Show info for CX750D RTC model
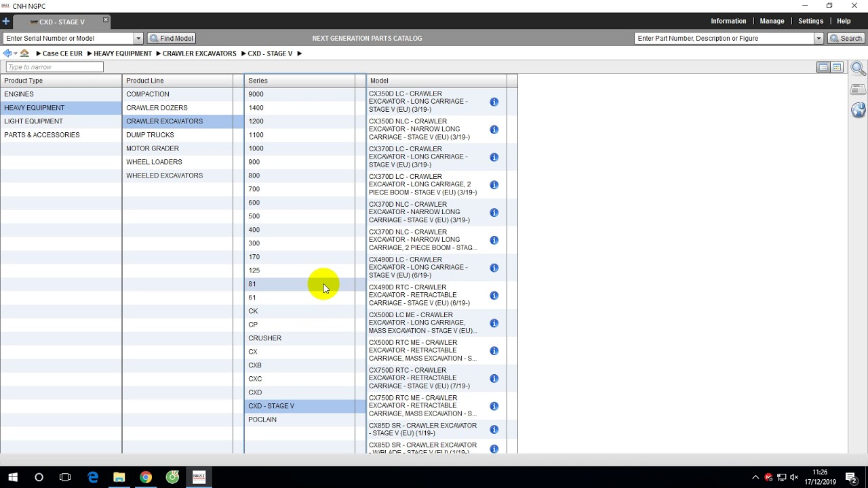 coord(494,379)
